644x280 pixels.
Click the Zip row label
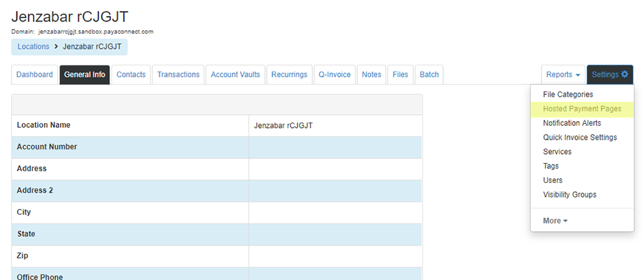[x=23, y=256]
